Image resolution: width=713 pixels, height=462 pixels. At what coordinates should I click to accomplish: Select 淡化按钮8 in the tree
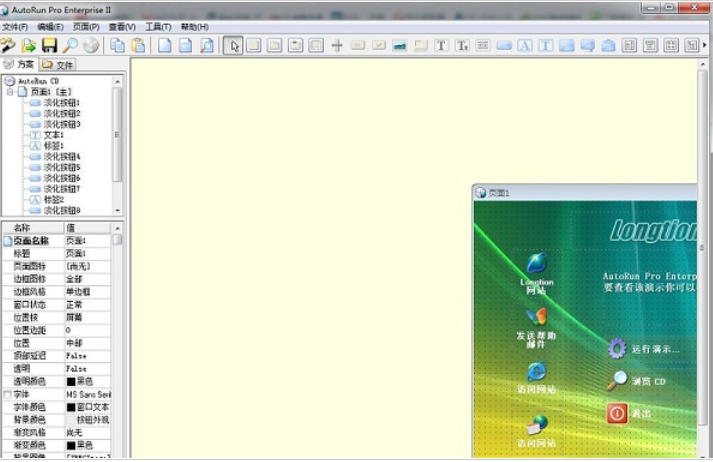coord(62,211)
